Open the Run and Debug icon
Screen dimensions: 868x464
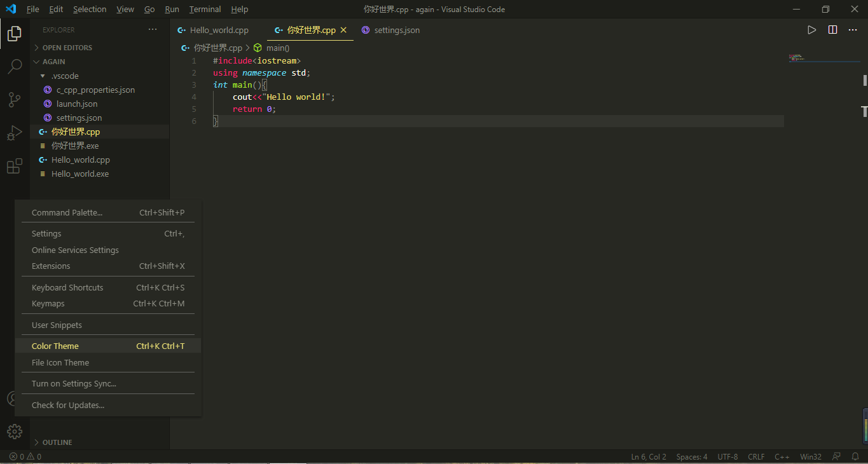point(15,133)
